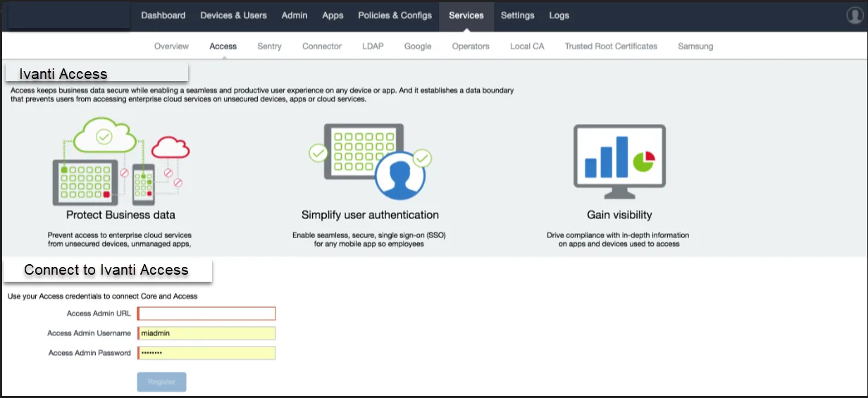Open the Local CA tab
This screenshot has height=398, width=868.
click(527, 46)
